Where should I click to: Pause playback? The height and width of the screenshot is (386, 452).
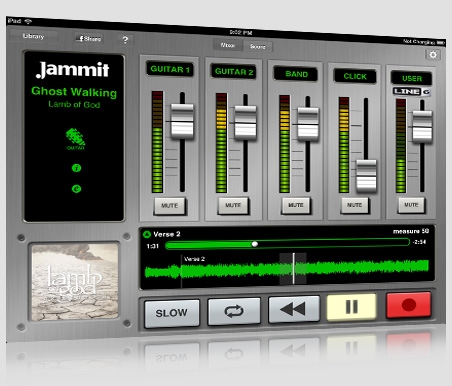(x=351, y=307)
